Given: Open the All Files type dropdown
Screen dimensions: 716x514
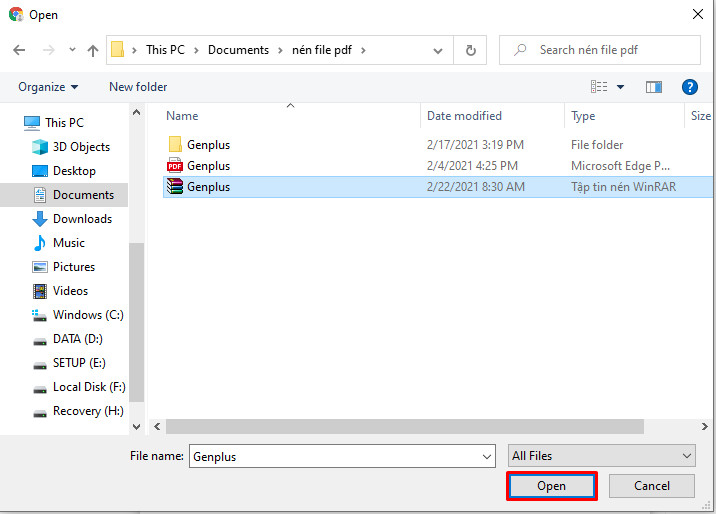Looking at the screenshot, I should click(601, 456).
